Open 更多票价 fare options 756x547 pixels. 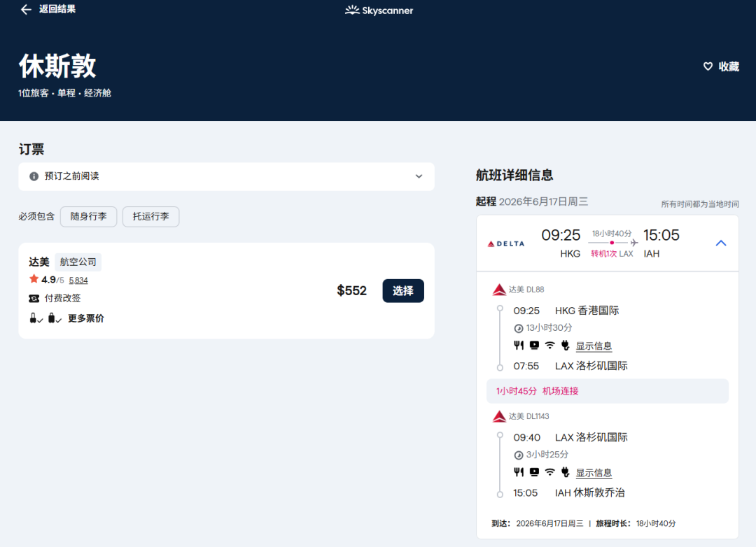tap(85, 319)
